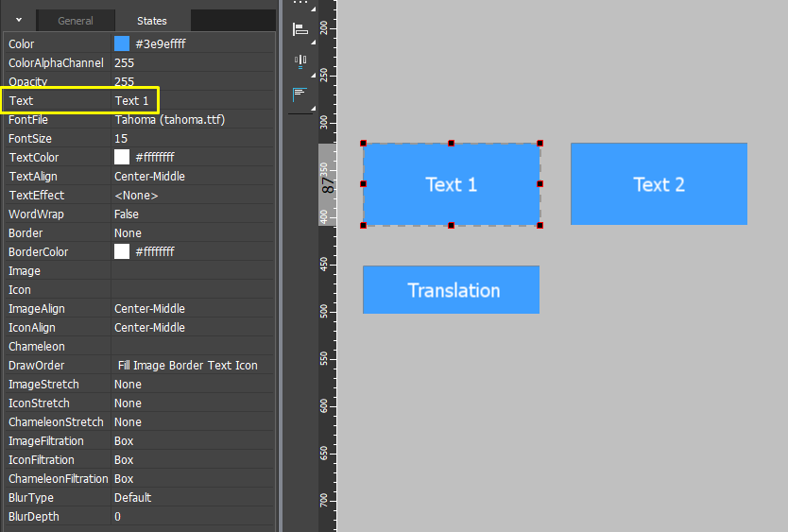Image resolution: width=788 pixels, height=532 pixels.
Task: Select the distribute spacing tool
Action: click(300, 61)
